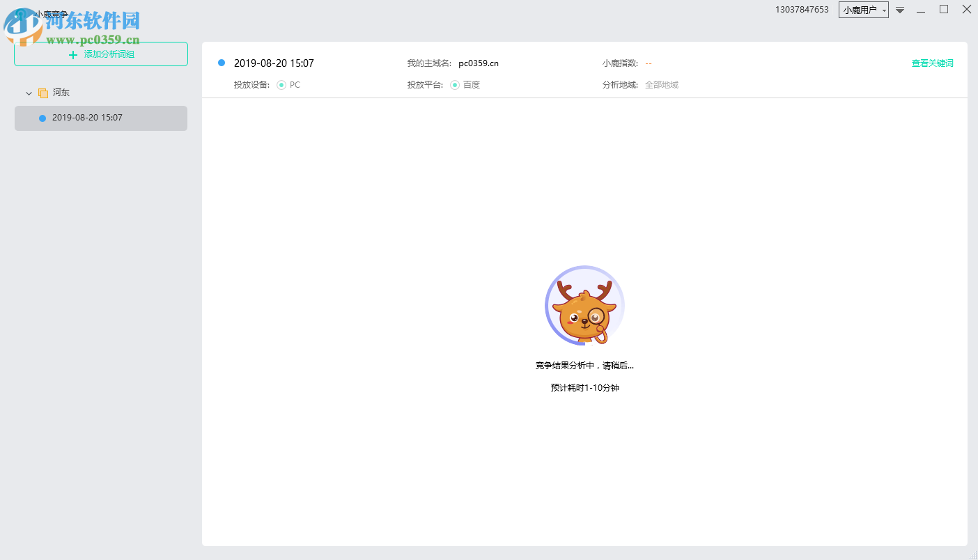Click the blue dot beside the sidebar timestamp entry
The image size is (978, 560).
tap(42, 118)
